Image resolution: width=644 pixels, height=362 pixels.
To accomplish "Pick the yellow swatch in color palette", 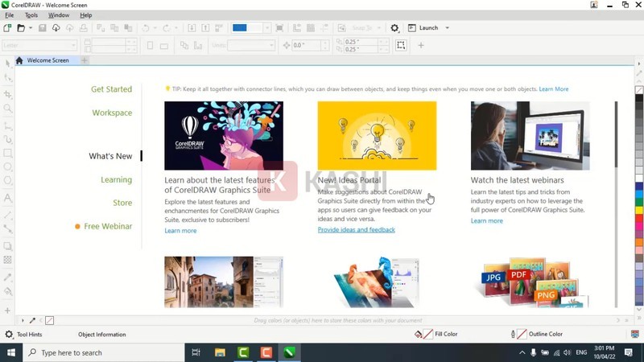I will [x=639, y=210].
